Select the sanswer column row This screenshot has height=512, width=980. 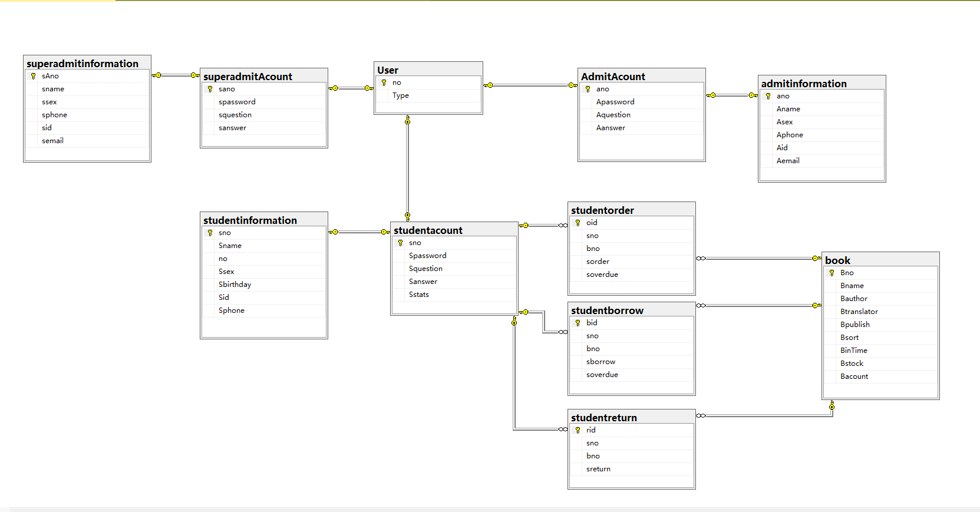tap(264, 128)
